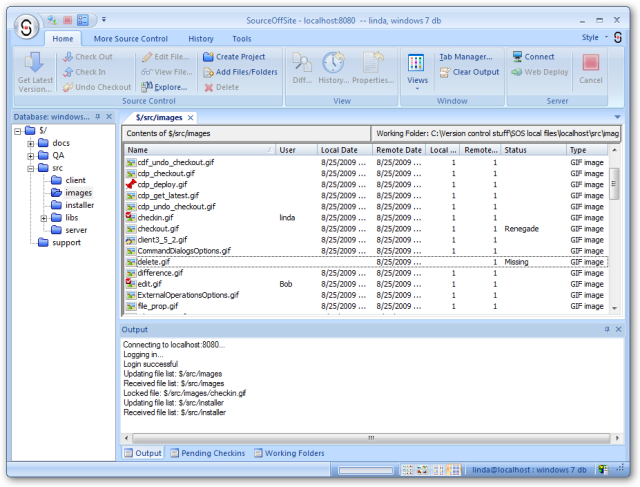640x487 pixels.
Task: Click the red stop icon in quick access toolbar
Action: pyautogui.click(x=68, y=20)
